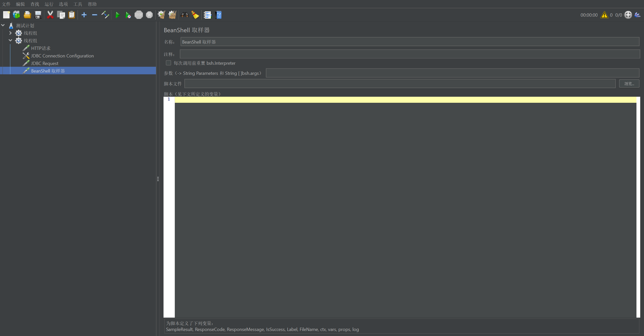Click the green Start run icon
The image size is (644, 336).
click(117, 15)
